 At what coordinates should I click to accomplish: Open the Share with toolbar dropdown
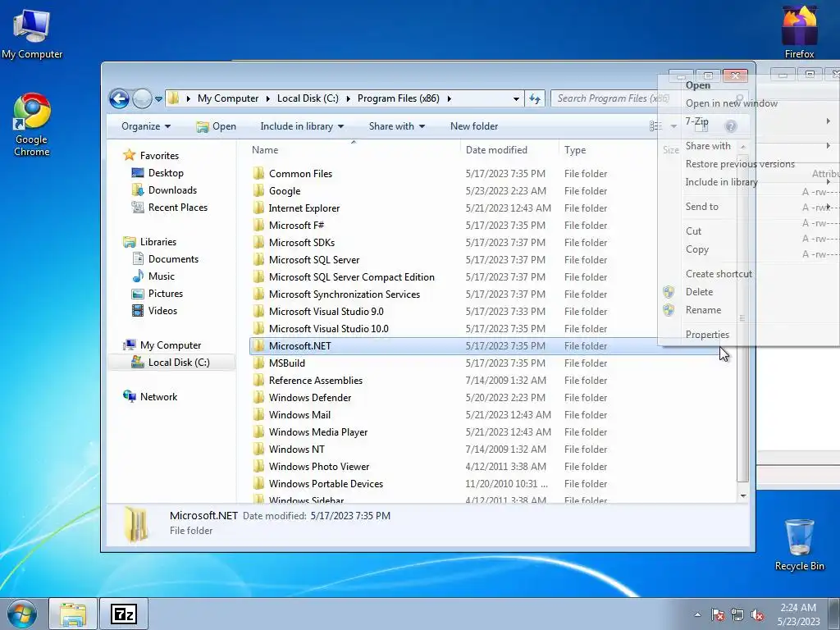(x=396, y=126)
